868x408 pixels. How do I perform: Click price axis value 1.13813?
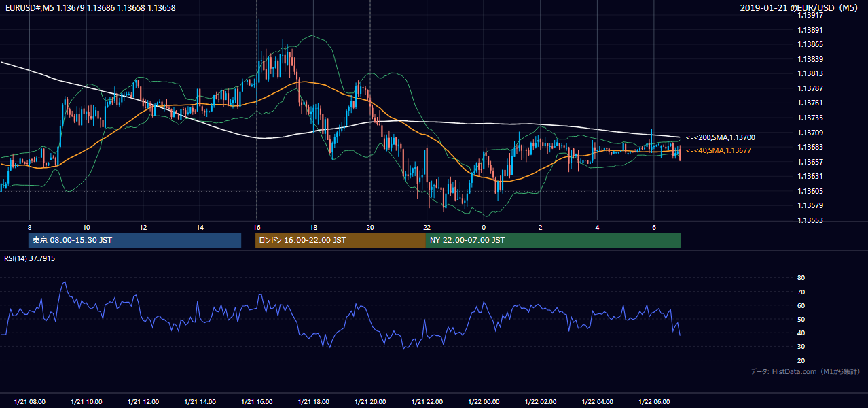pos(810,73)
